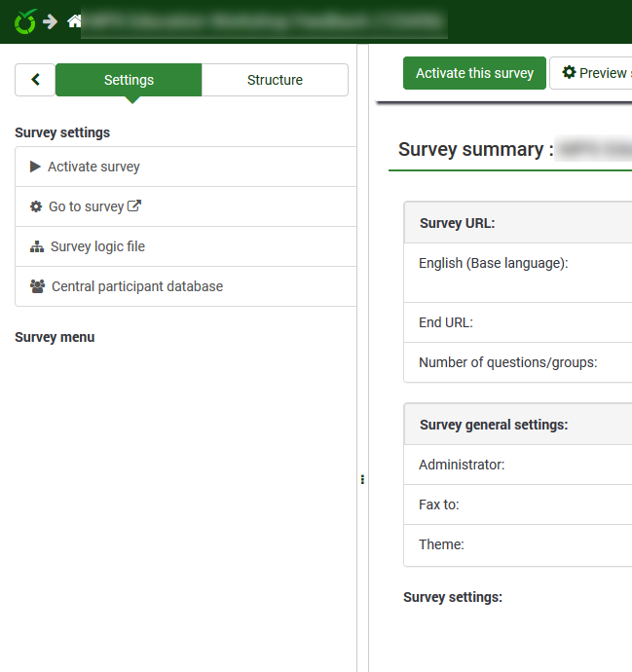This screenshot has width=632, height=672.
Task: Click the Survey URL: panel header
Action: 518,223
